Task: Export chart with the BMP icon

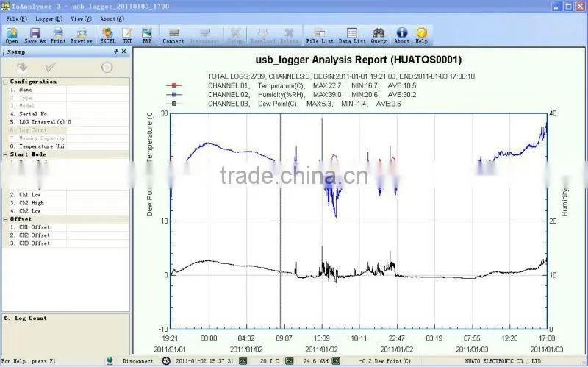Action: (x=147, y=32)
